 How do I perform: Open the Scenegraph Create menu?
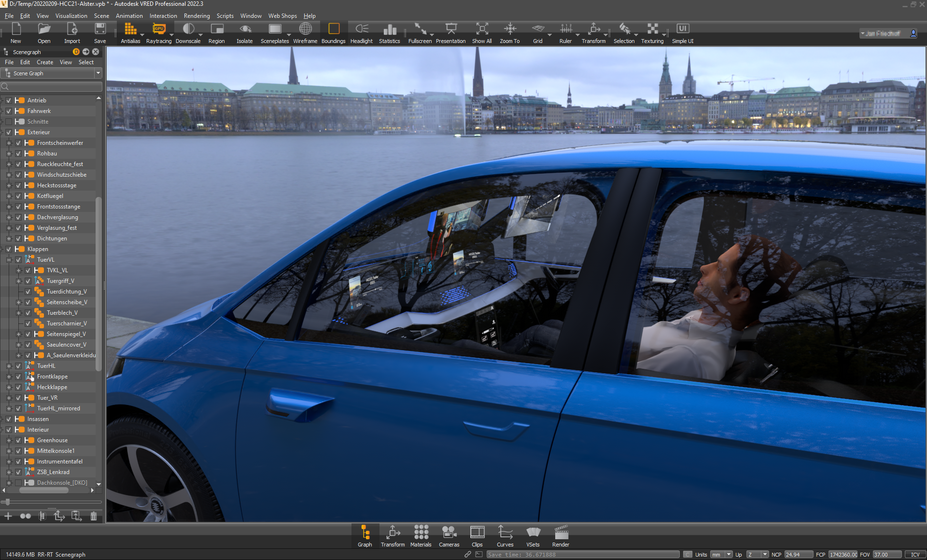coord(45,62)
